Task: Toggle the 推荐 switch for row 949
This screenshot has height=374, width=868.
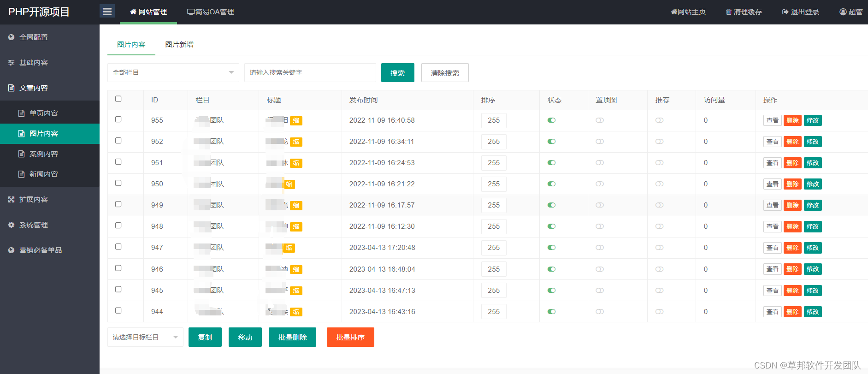Action: (x=660, y=205)
